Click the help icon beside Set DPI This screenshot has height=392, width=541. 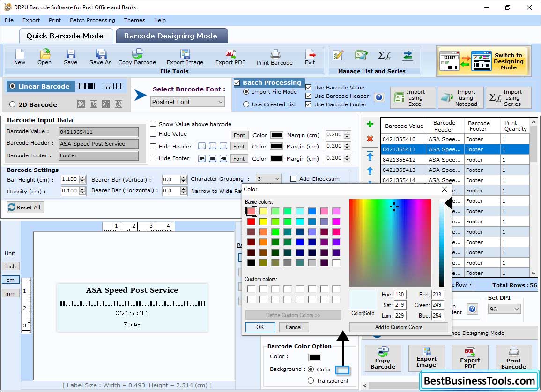472,309
